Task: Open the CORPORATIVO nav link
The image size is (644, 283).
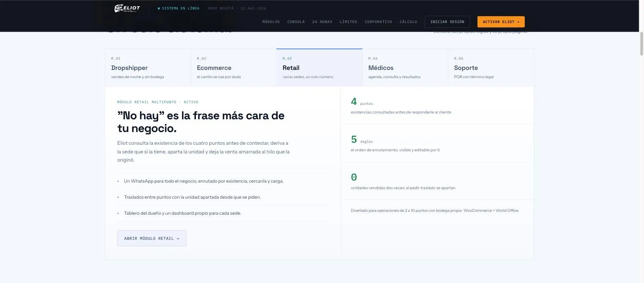Action: point(378,22)
